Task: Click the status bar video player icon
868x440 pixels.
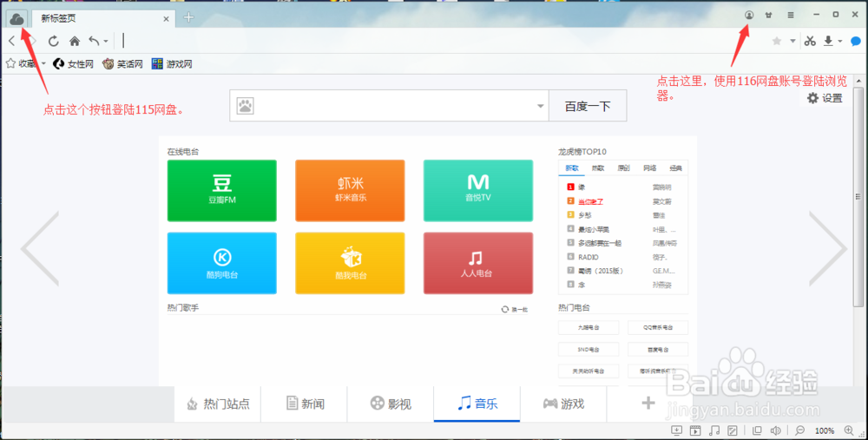Action: click(x=695, y=430)
